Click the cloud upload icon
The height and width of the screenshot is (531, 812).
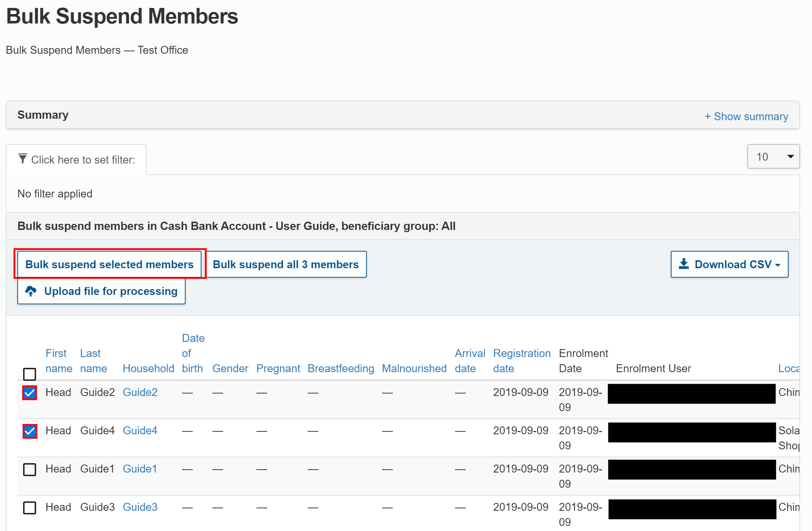pyautogui.click(x=31, y=291)
